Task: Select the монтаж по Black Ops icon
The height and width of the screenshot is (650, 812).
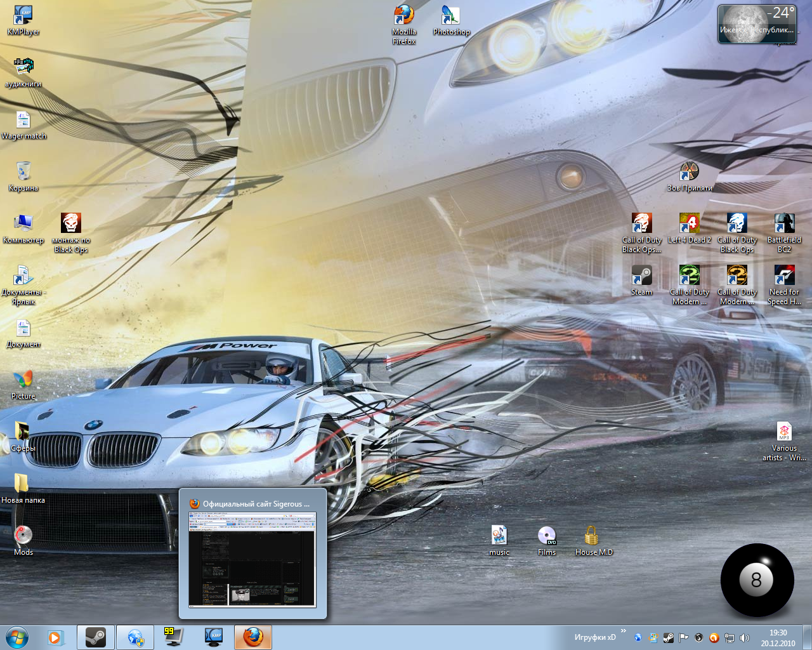Action: (x=71, y=232)
